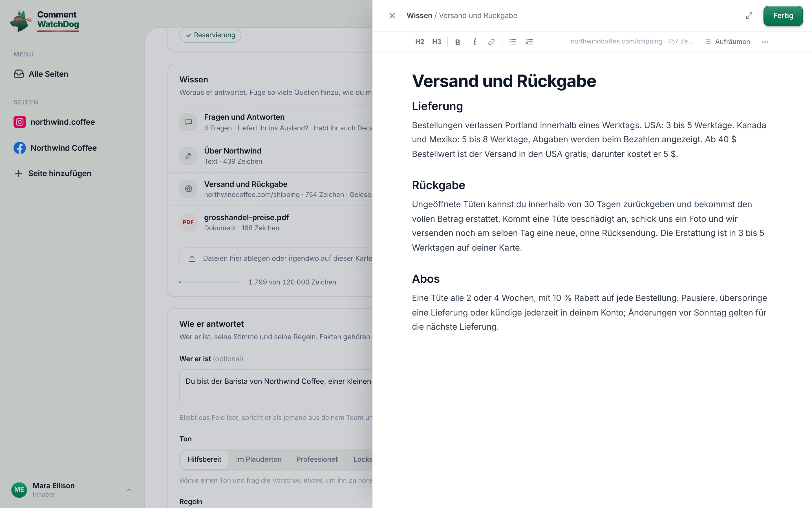
Task: Click the speech bubble icon for Fragen und Antworten
Action: pyautogui.click(x=188, y=122)
